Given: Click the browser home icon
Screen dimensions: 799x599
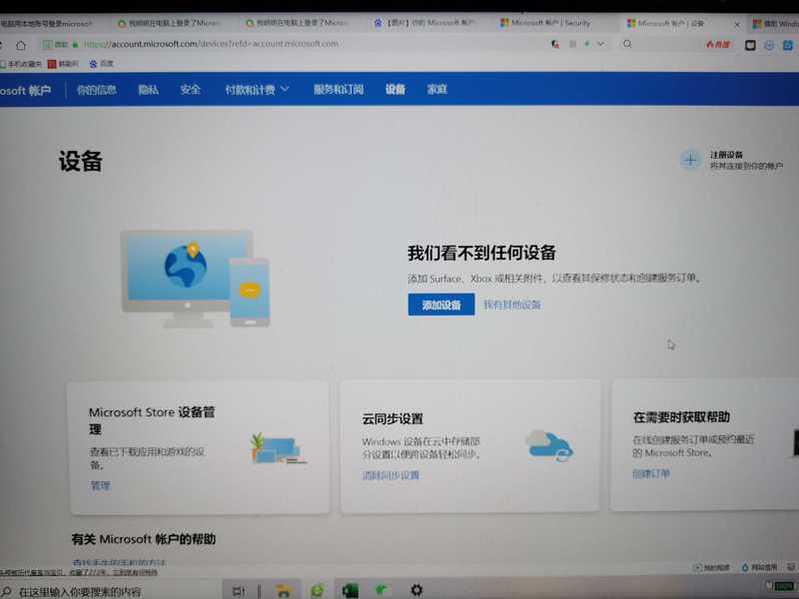Looking at the screenshot, I should [21, 45].
